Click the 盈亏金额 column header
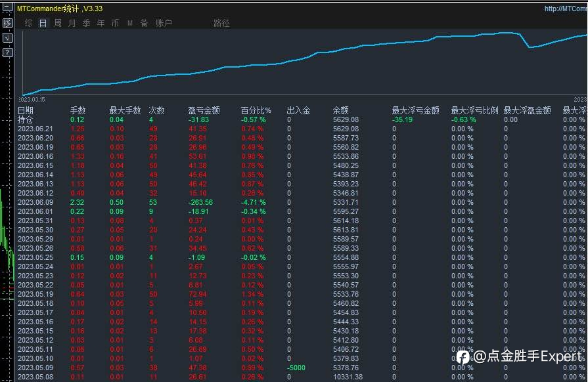588x382 pixels. coord(204,110)
